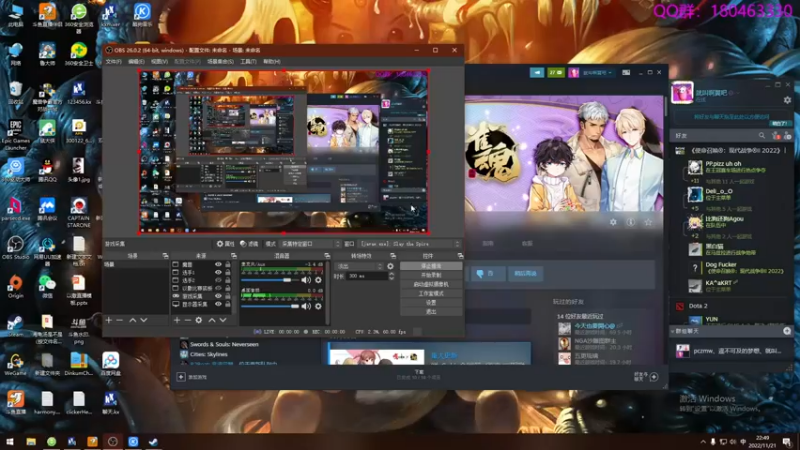
Task: Open the Steam game info icon
Action: 631,222
